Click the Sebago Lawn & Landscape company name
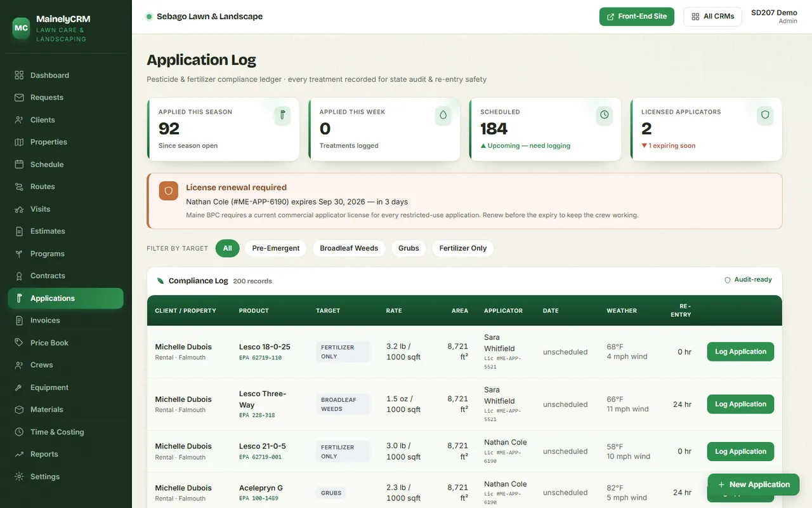Screen dimensions: 812x508 pyautogui.click(x=209, y=17)
